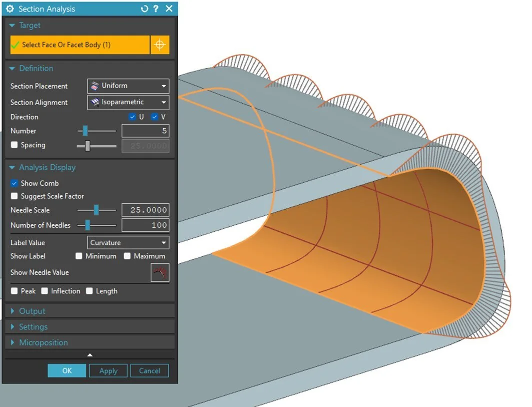The image size is (532, 407).
Task: Reset the dialog with the circular arrow icon
Action: pyautogui.click(x=145, y=9)
